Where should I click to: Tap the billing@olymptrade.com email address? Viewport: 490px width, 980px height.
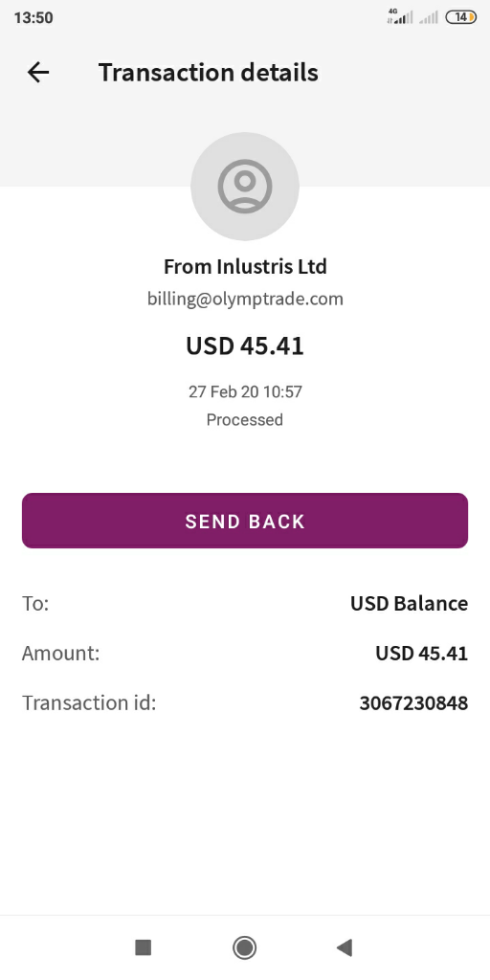[245, 299]
